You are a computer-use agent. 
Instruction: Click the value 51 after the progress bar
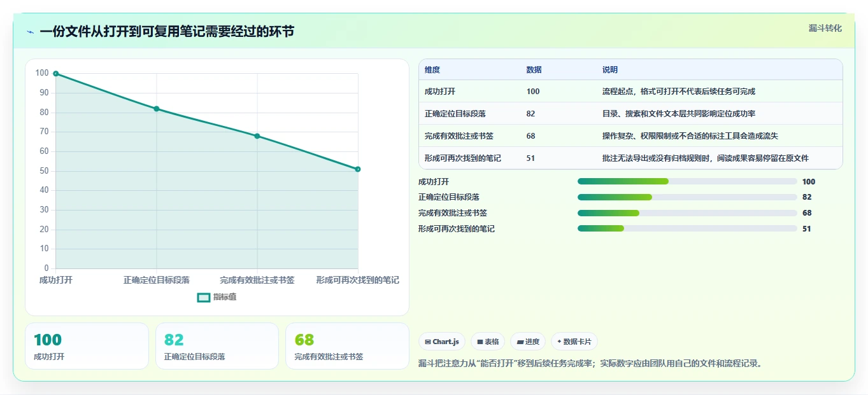807,228
